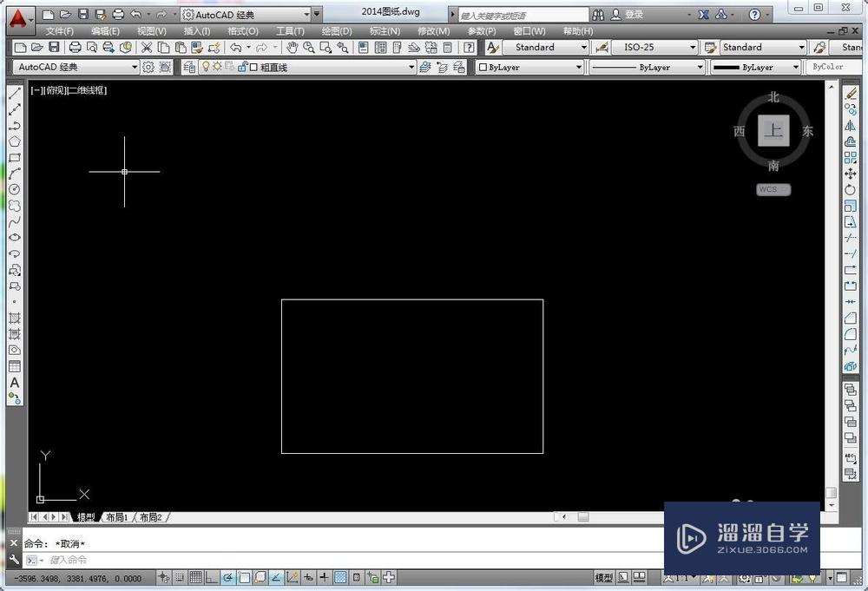Toggle transparency display in status bar
868x591 pixels.
(x=340, y=578)
